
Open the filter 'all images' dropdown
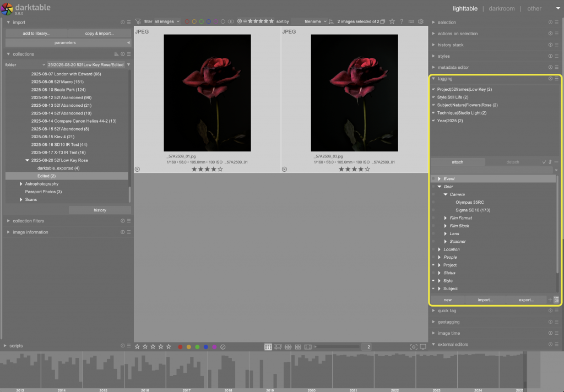tap(167, 21)
